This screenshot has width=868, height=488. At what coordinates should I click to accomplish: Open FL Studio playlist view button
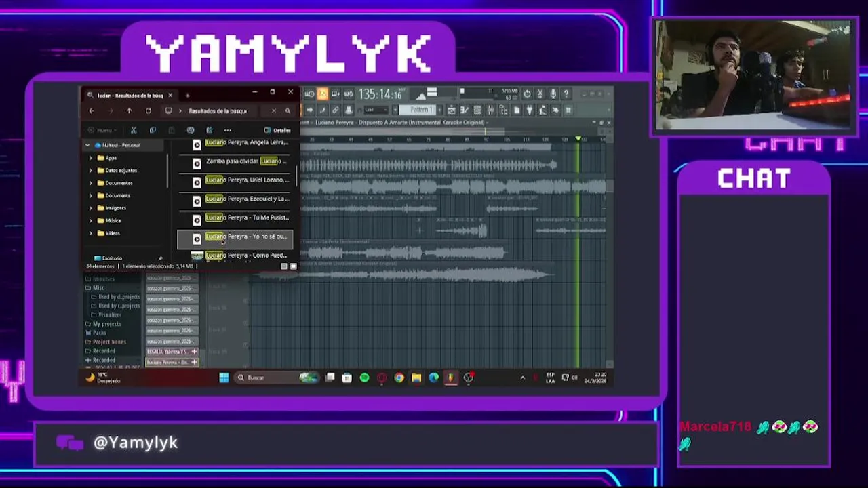click(x=451, y=110)
